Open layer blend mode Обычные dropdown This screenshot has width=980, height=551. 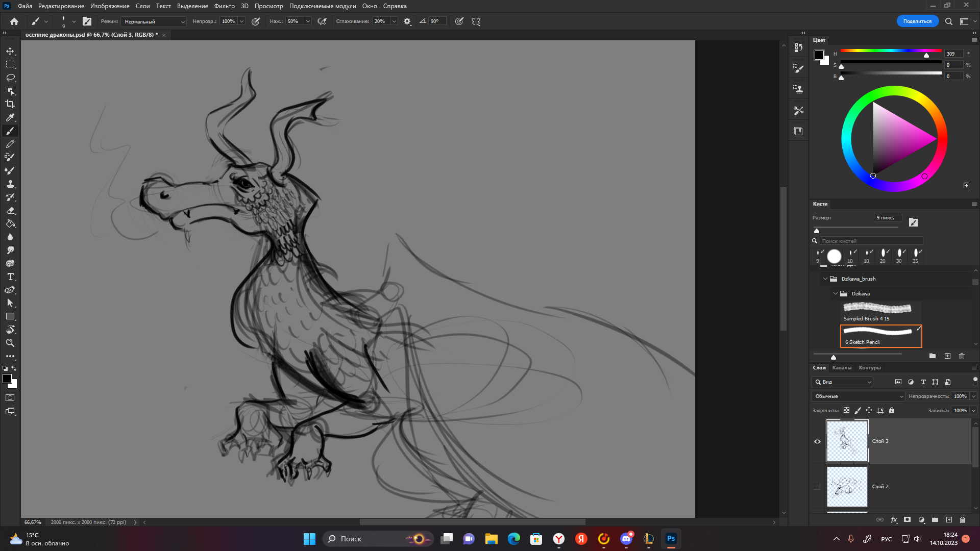tap(858, 396)
